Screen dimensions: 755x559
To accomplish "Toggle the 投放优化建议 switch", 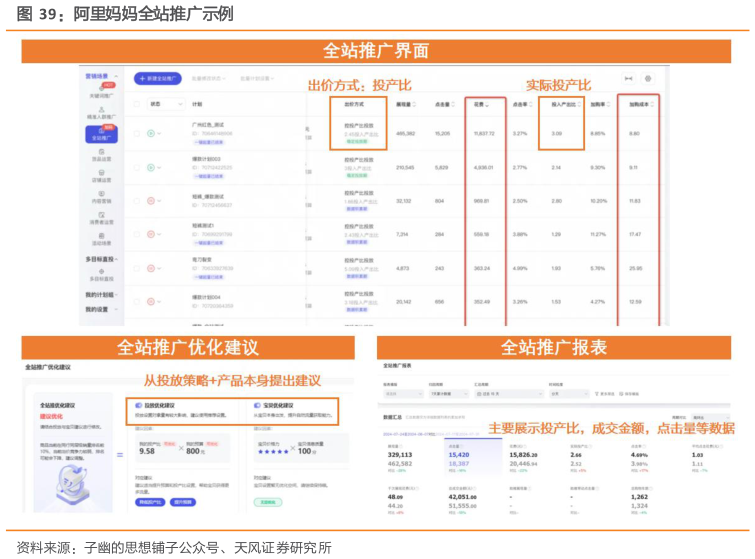I will 139,405.
